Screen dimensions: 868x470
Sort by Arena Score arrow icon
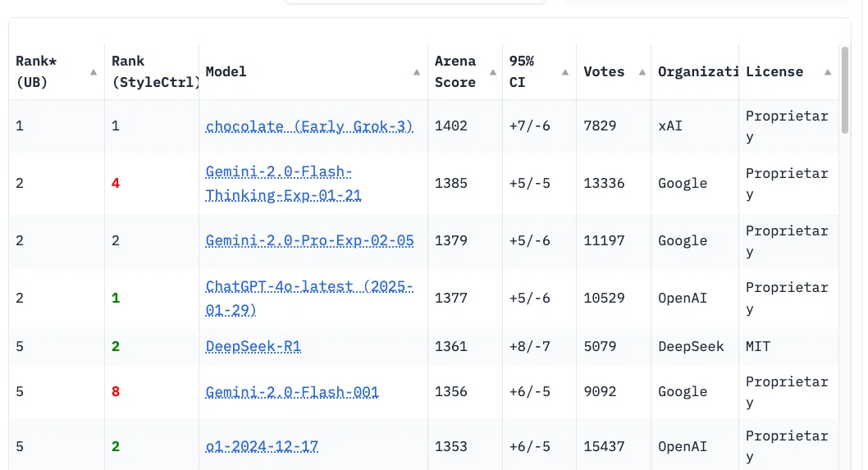[x=493, y=72]
